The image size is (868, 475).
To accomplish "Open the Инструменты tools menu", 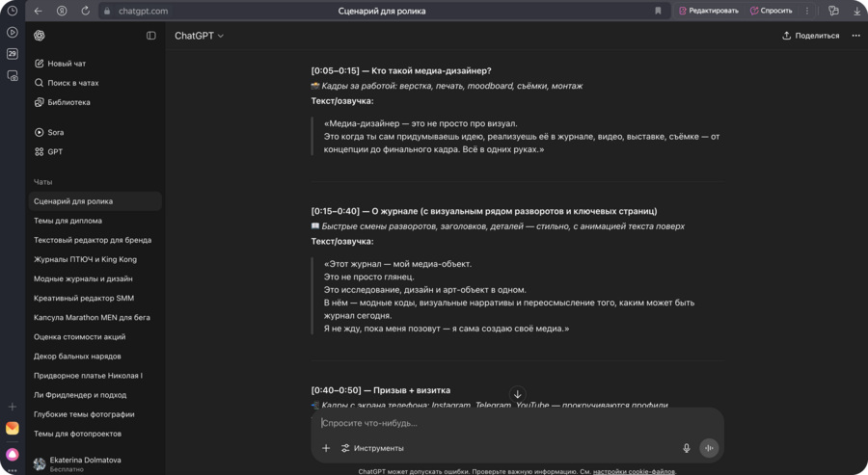I will coord(372,448).
